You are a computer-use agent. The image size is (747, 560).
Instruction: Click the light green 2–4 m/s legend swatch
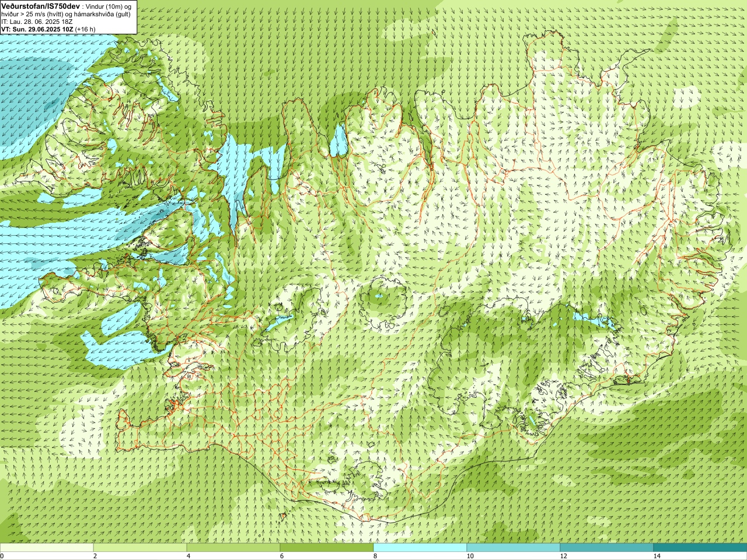(140, 548)
